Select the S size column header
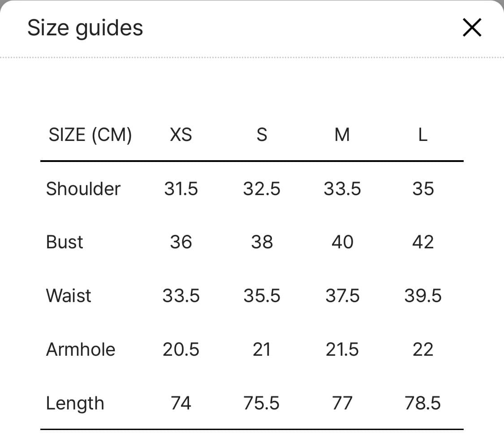504x439 pixels. pos(262,134)
